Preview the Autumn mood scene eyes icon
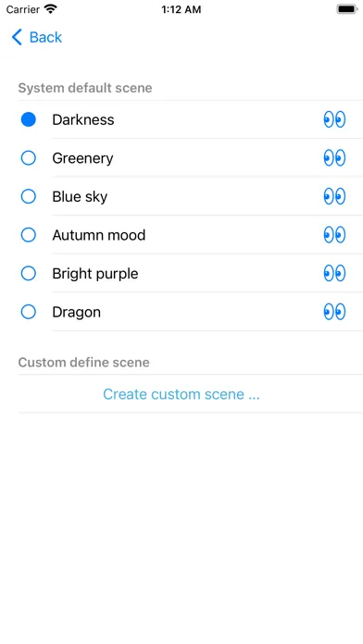 [334, 235]
